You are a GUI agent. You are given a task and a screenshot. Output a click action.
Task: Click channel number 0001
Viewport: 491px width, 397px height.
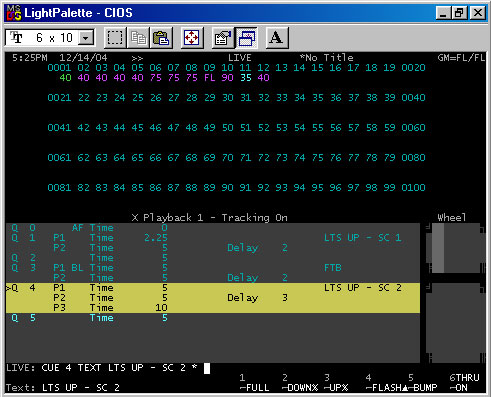point(59,68)
